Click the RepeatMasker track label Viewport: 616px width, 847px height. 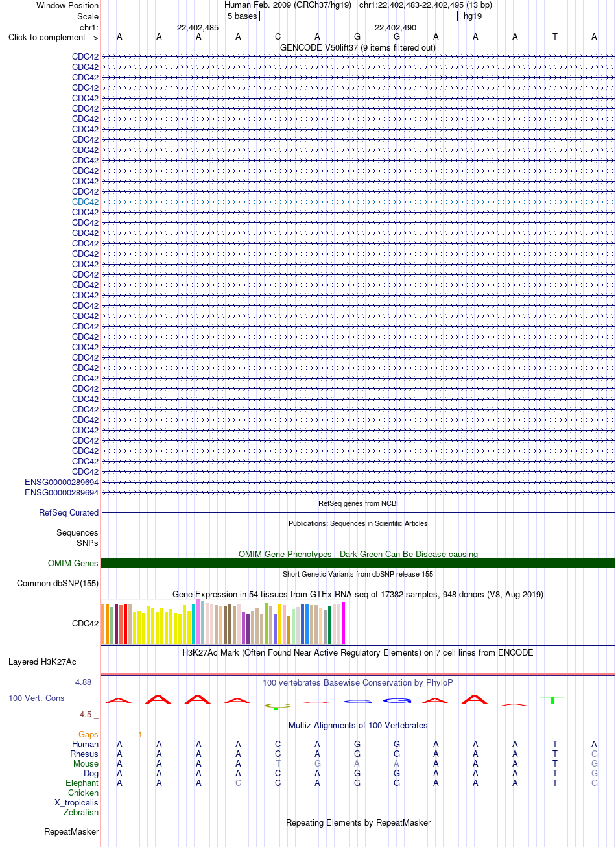click(x=71, y=831)
